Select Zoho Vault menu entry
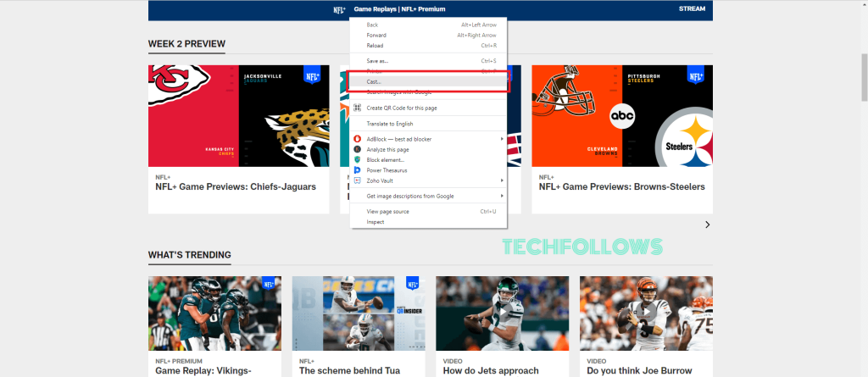The height and width of the screenshot is (377, 868). 428,180
